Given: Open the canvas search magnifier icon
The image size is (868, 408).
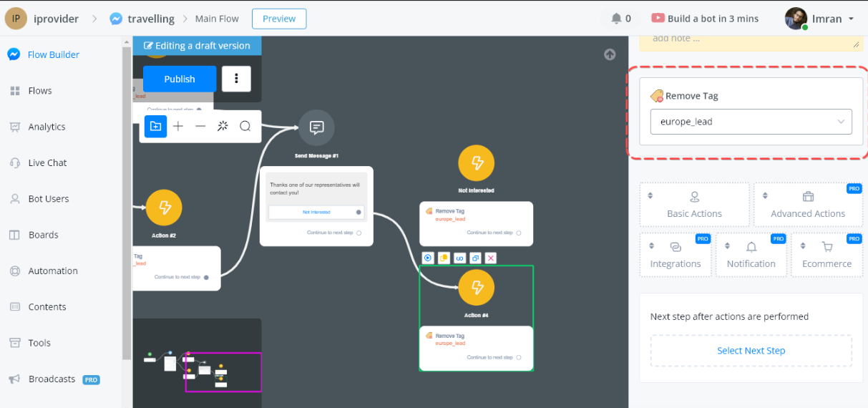Looking at the screenshot, I should click(x=245, y=127).
